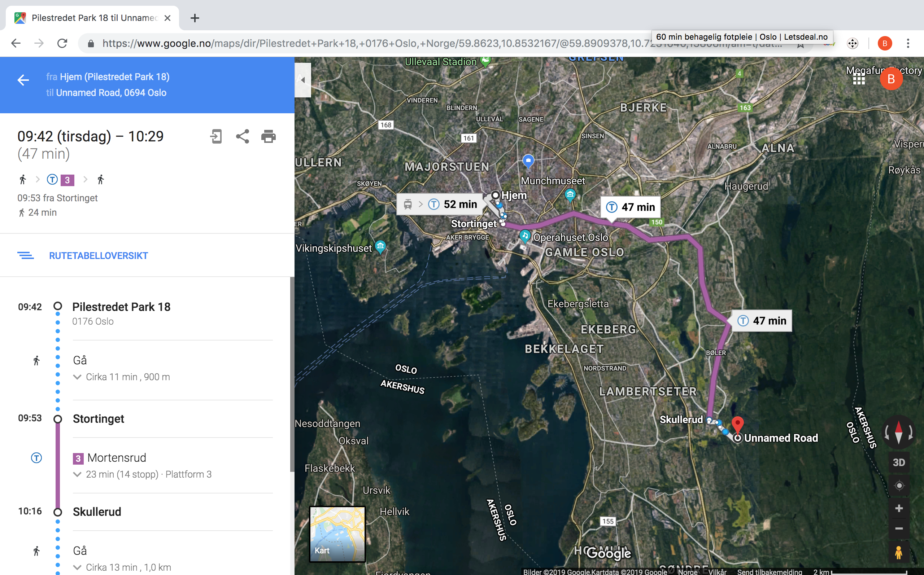Click the Skullerud stop step
This screenshot has height=575, width=924.
(x=97, y=512)
